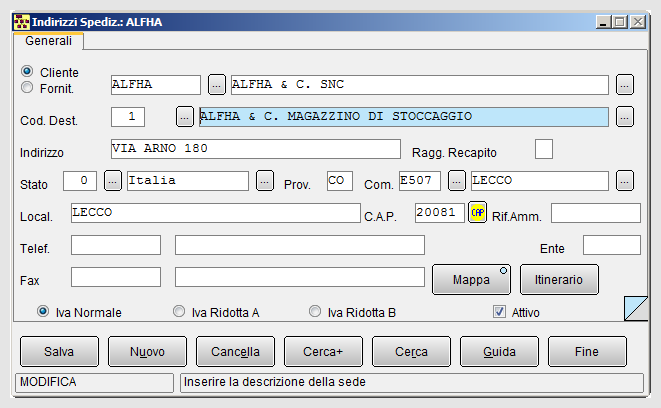Viewport: 661px width, 408px height.
Task: Click the Itinerario button
Action: pos(559,279)
